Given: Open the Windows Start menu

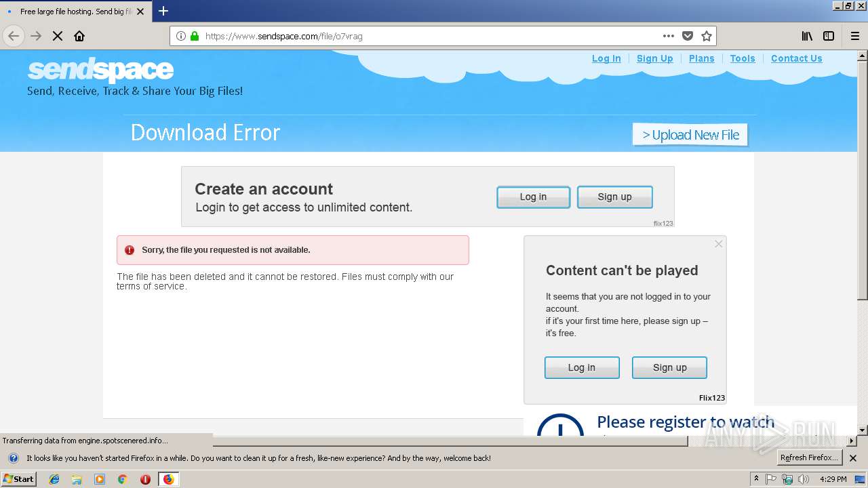Looking at the screenshot, I should tap(19, 479).
